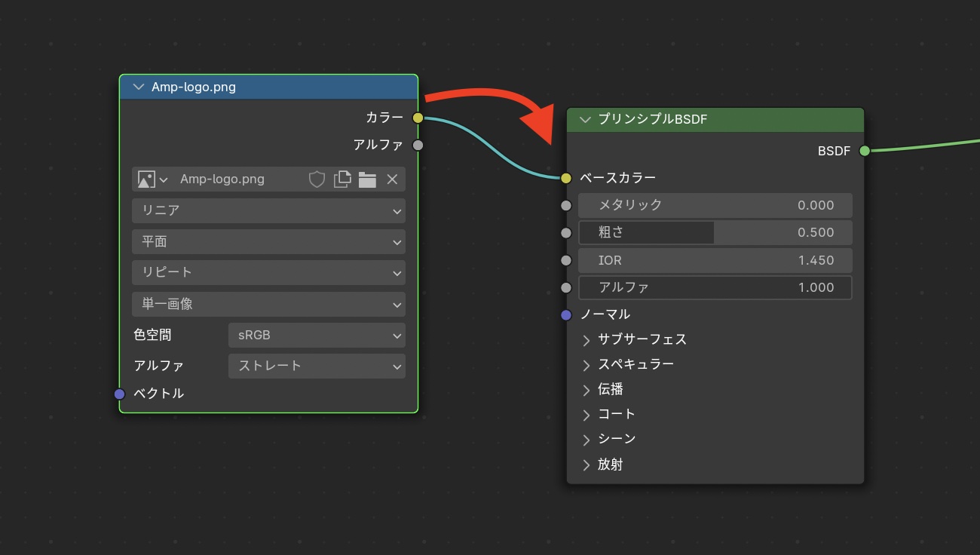Collapse the プリンシプルBSDF node

(x=585, y=119)
